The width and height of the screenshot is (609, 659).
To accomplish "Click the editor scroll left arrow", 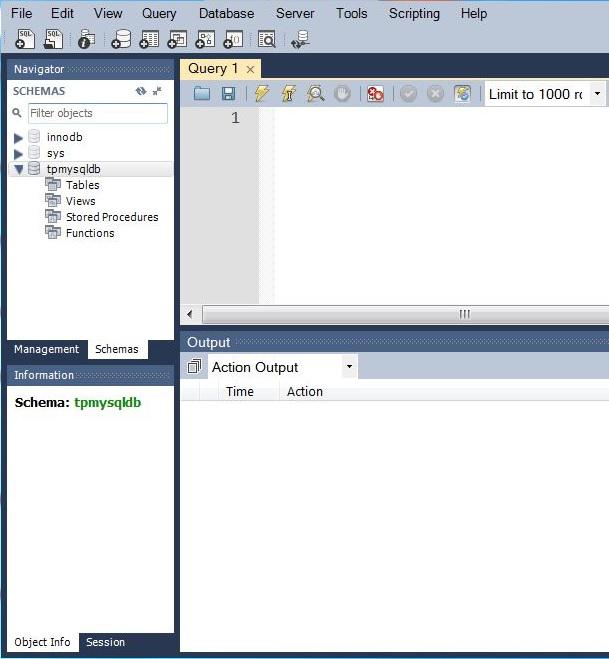I will pos(190,314).
